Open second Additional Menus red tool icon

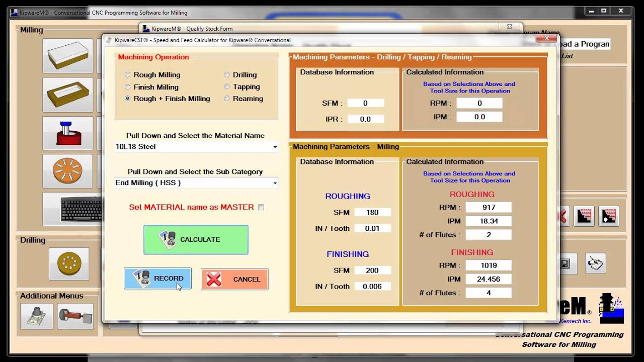point(75,316)
